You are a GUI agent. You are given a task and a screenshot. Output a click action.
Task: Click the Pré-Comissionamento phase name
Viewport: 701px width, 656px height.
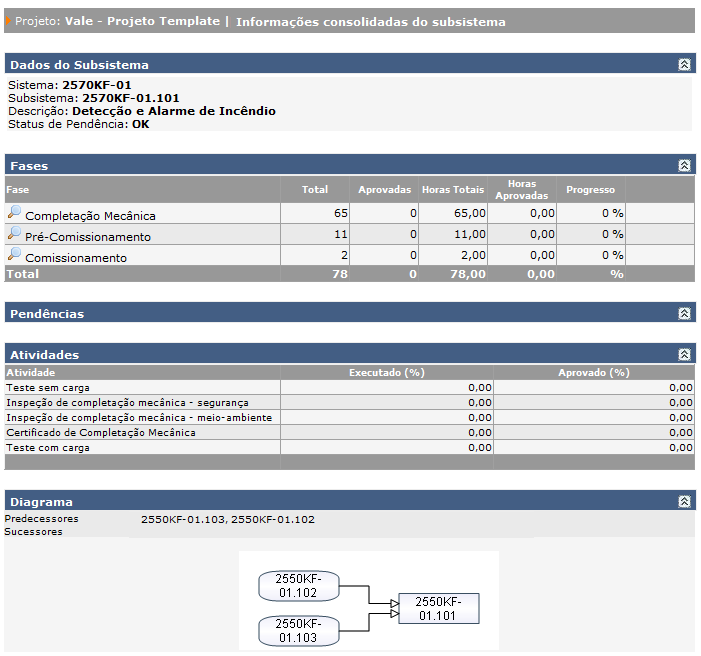point(88,237)
